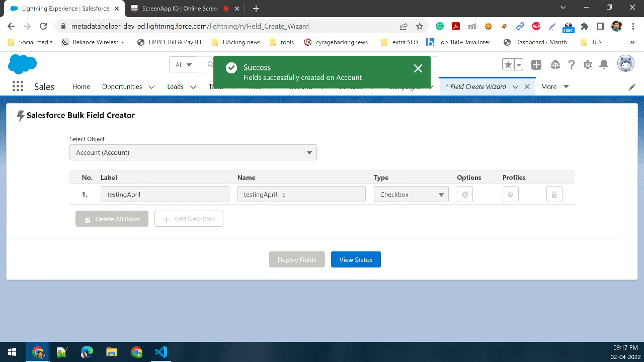Open Options gear for the testingApril field

(x=464, y=194)
